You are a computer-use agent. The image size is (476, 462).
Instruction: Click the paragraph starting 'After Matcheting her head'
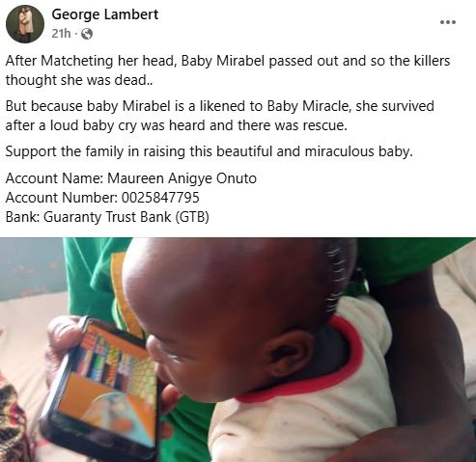click(x=228, y=70)
